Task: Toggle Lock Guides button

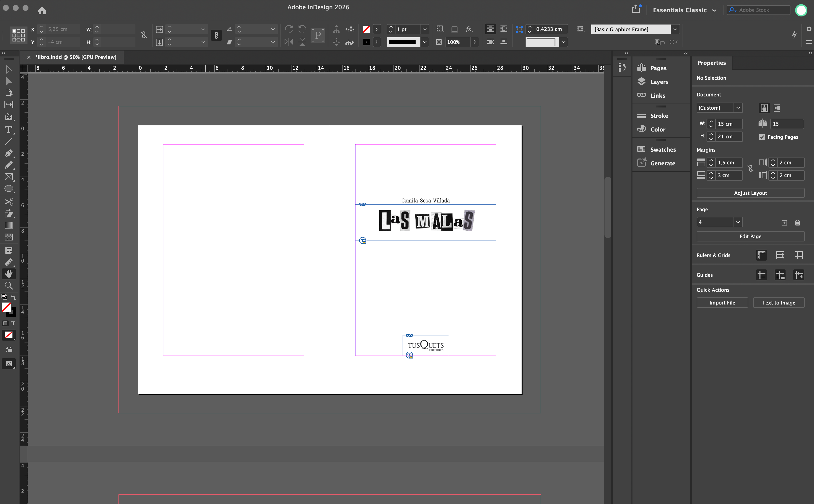Action: (x=780, y=275)
